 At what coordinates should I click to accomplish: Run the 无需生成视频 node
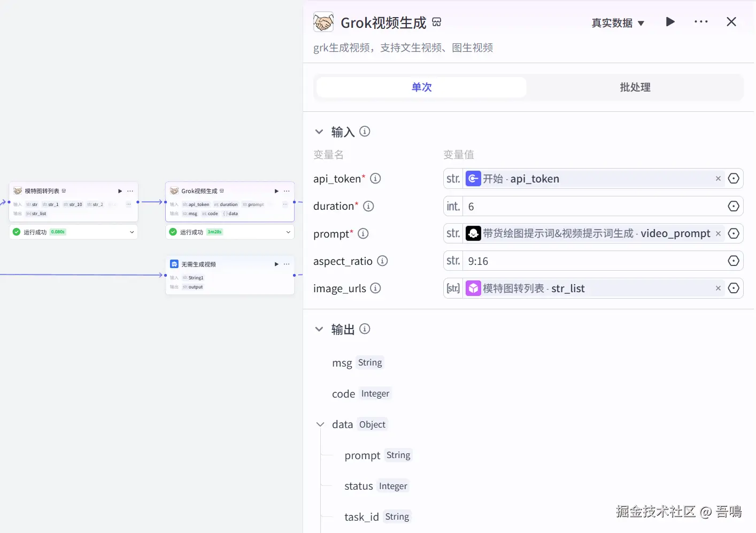[x=276, y=264]
